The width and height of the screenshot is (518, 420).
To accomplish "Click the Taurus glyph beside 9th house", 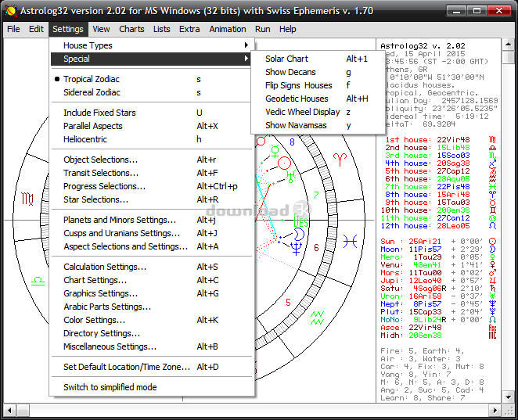I will [x=492, y=203].
